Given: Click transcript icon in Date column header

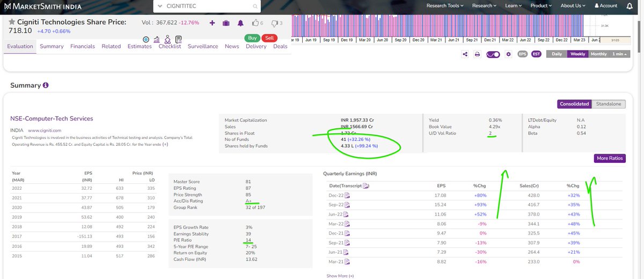Looking at the screenshot, I should pyautogui.click(x=366, y=186).
